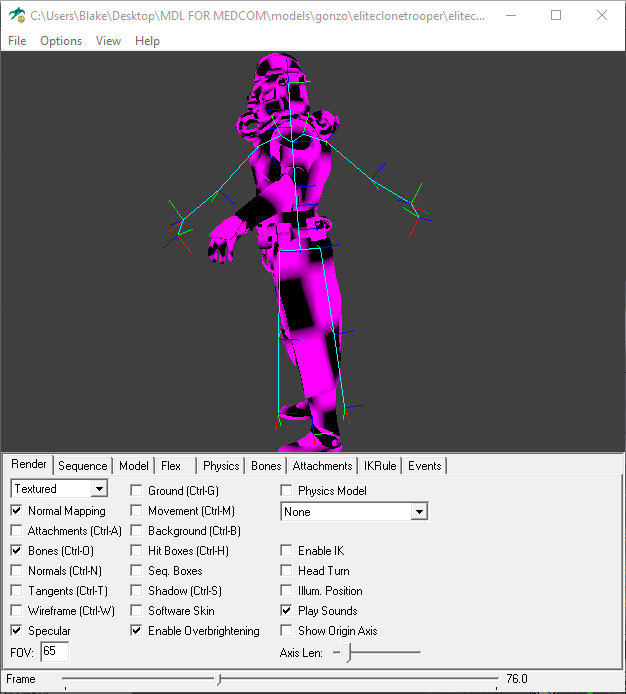Uncheck Bones (Ctrl-O) checkbox
The width and height of the screenshot is (626, 694).
(16, 550)
